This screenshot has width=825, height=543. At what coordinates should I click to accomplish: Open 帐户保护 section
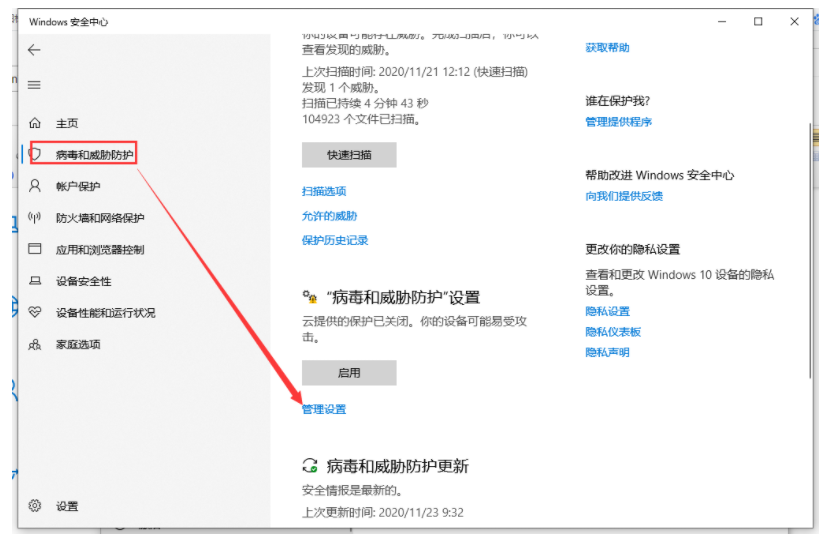point(78,186)
